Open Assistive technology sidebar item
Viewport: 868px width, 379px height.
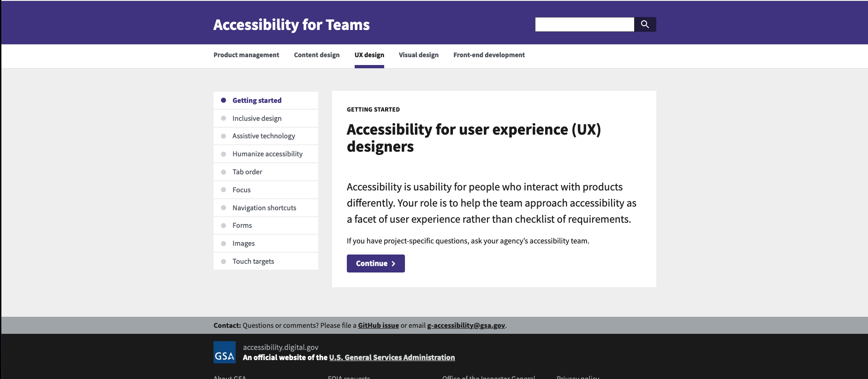tap(266, 136)
